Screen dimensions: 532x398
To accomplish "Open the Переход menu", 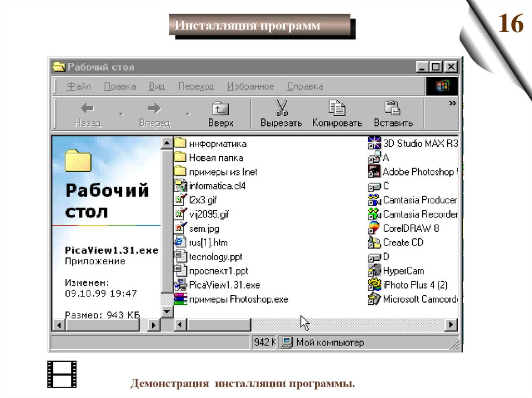I will (196, 87).
